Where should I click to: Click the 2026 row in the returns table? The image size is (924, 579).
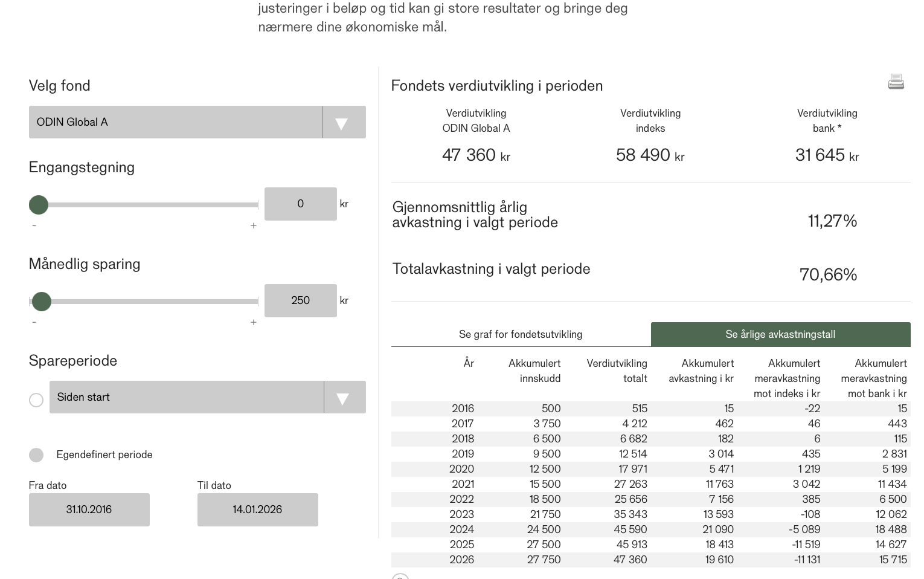pos(650,560)
